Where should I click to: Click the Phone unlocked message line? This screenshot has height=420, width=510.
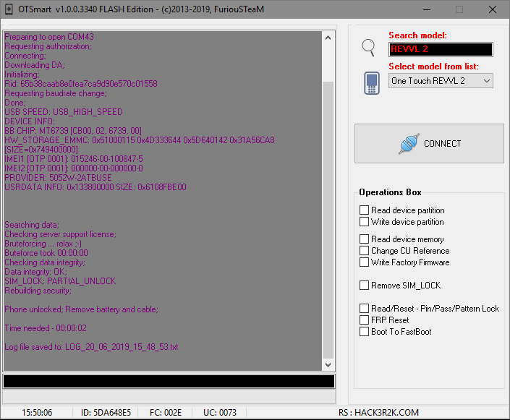point(81,309)
